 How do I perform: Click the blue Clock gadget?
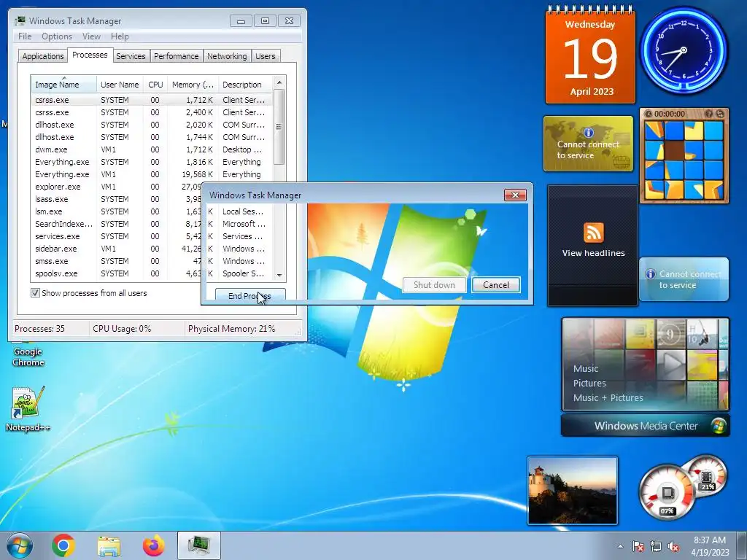pos(684,50)
